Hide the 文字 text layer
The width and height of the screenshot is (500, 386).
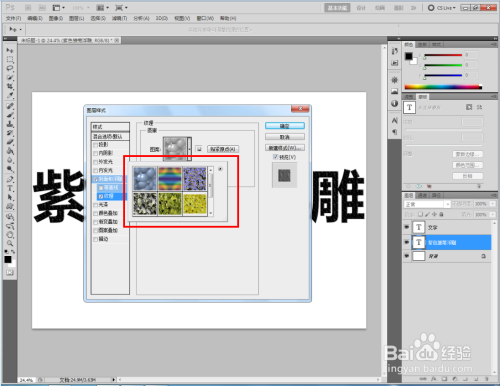click(x=406, y=227)
